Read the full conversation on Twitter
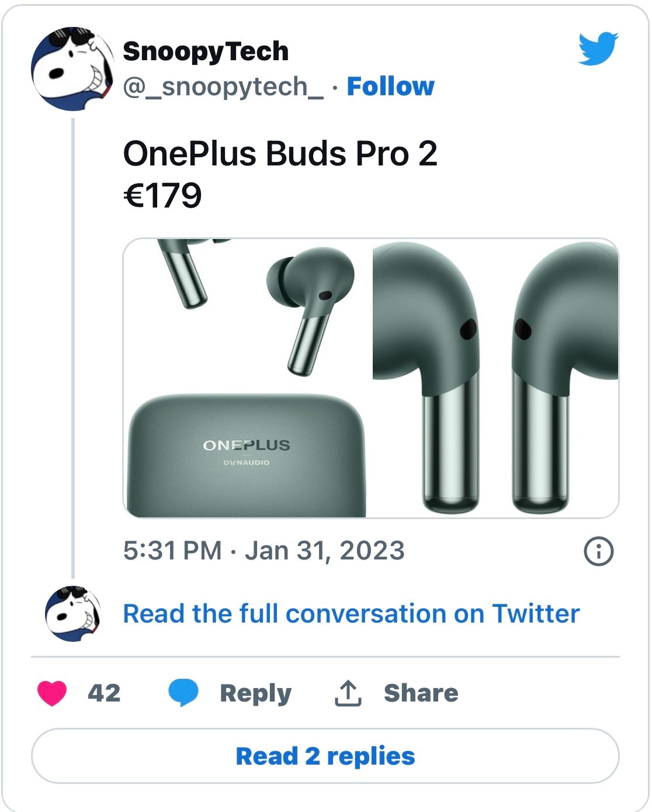 (x=351, y=614)
